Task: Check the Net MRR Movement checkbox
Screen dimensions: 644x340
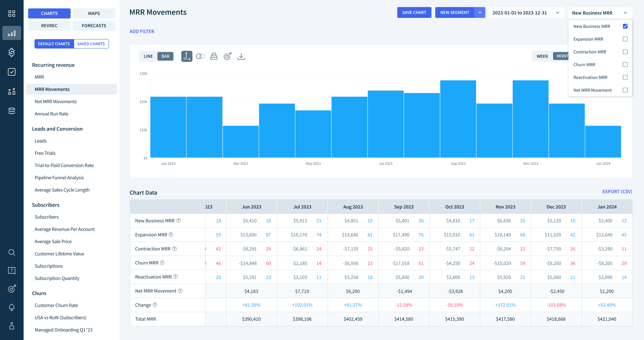Action: (625, 90)
